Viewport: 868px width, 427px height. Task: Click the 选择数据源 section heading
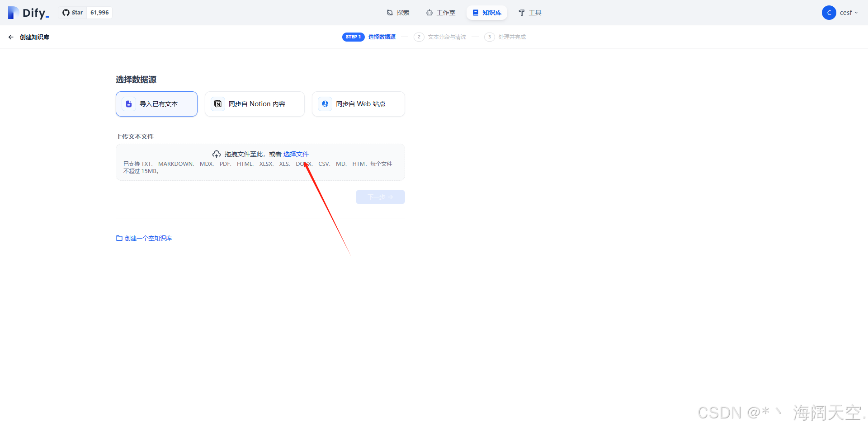coord(136,80)
